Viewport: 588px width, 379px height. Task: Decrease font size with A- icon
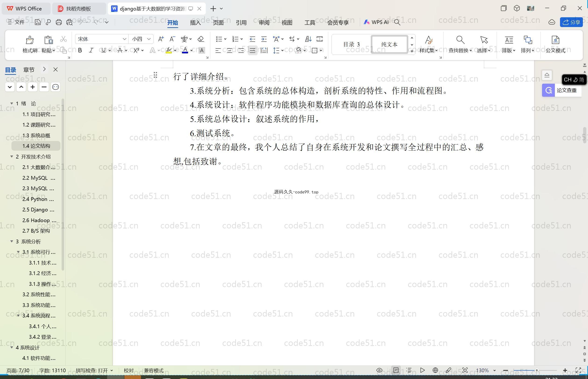click(x=172, y=39)
